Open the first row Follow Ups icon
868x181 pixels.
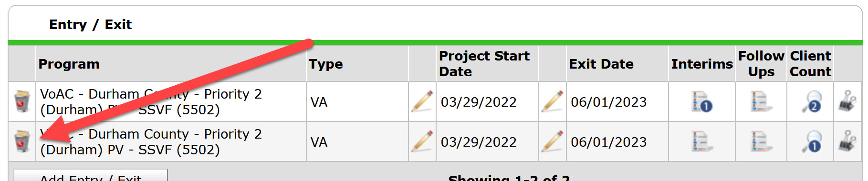pyautogui.click(x=761, y=101)
